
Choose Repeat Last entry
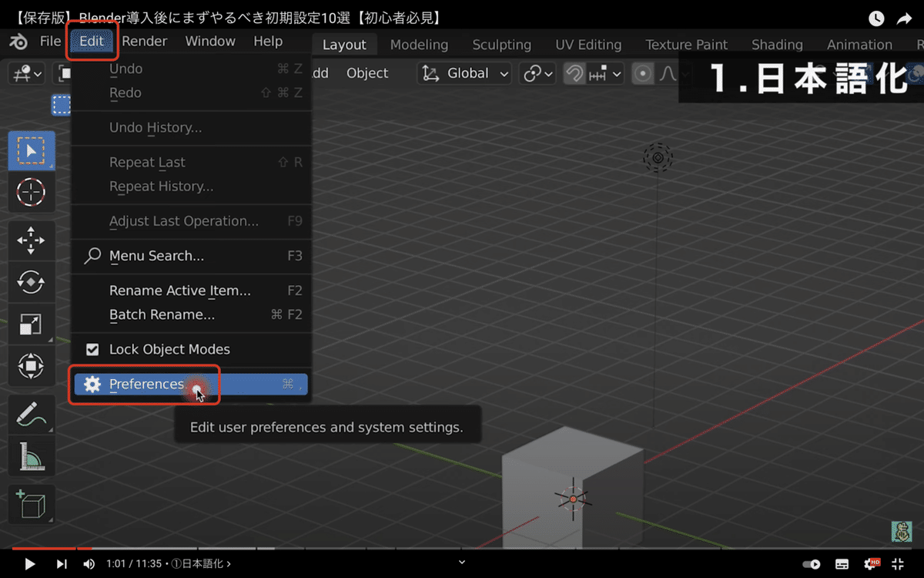pos(192,163)
